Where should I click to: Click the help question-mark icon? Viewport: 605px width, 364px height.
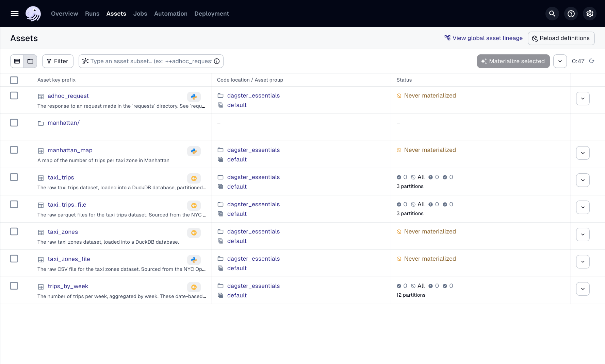571,14
